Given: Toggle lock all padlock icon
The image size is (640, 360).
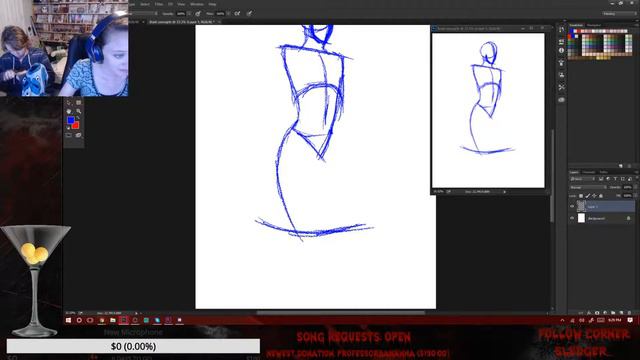Looking at the screenshot, I should click(601, 196).
